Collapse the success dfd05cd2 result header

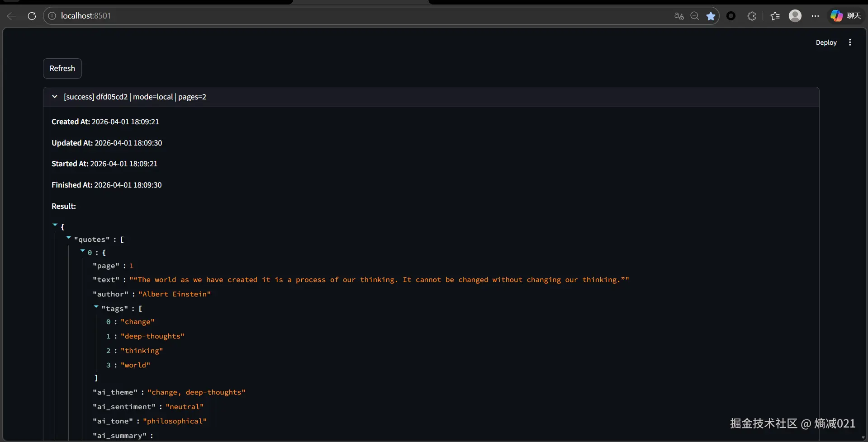coord(54,96)
